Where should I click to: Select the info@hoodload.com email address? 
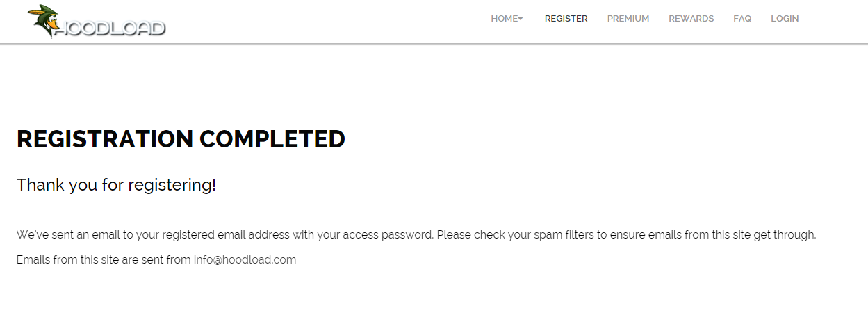pyautogui.click(x=245, y=260)
